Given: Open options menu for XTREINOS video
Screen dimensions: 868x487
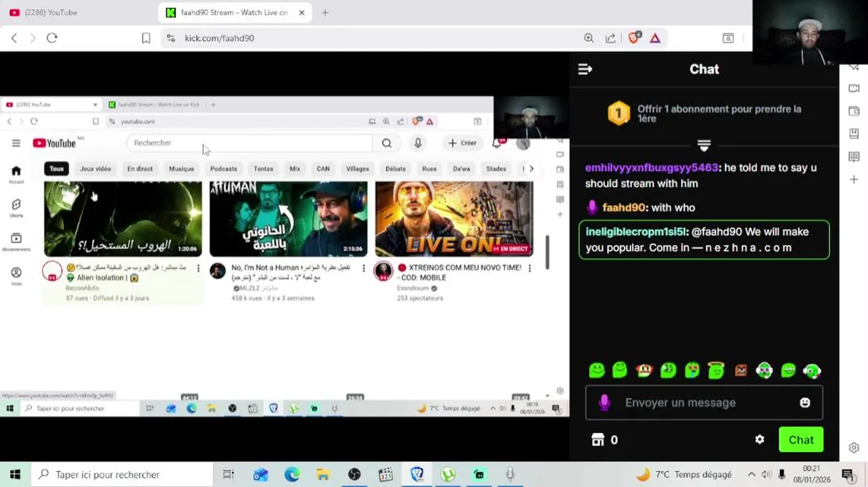Looking at the screenshot, I should [529, 269].
